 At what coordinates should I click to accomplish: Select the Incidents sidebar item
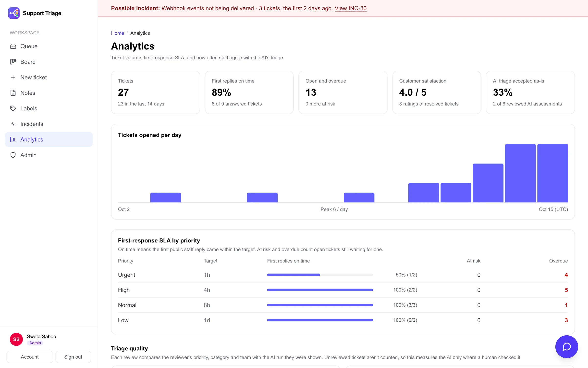[x=49, y=124]
